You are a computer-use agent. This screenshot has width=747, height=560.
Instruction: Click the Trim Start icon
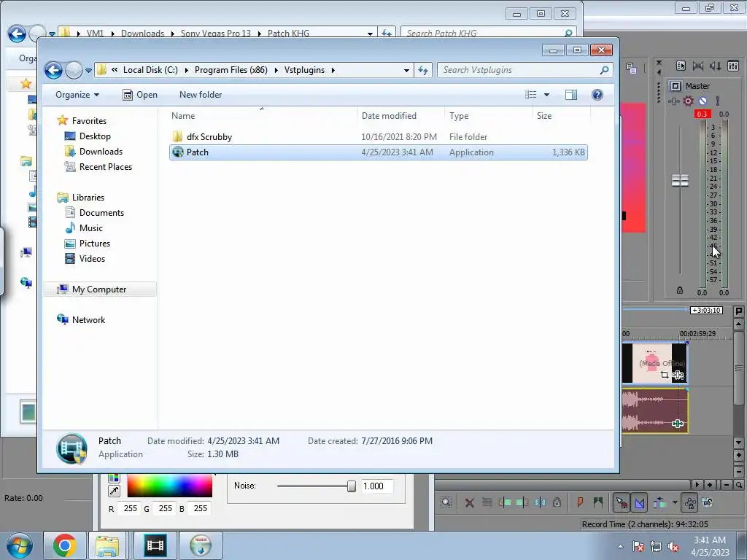point(505,502)
